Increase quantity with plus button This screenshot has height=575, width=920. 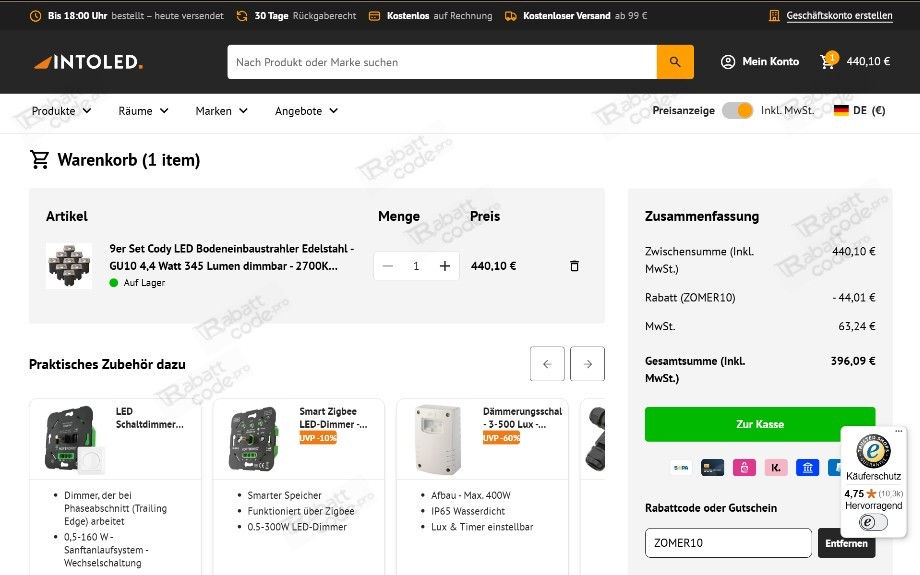(x=445, y=266)
